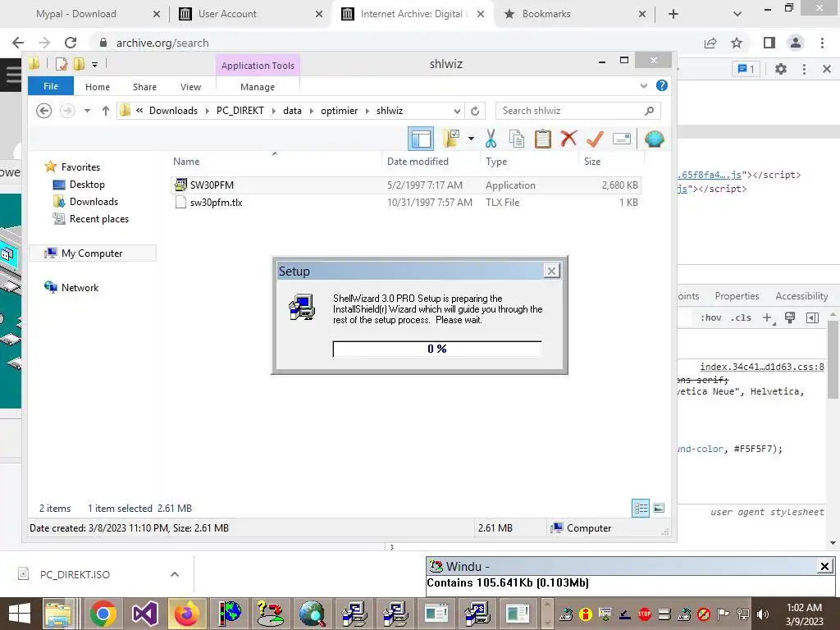Screen dimensions: 840x630
Task: Click the 0 % setup progress bar
Action: point(437,349)
